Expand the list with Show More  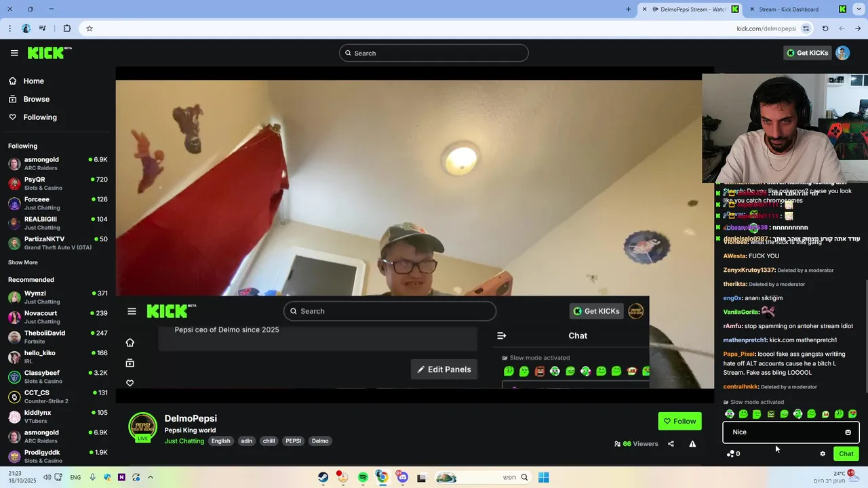[23, 262]
